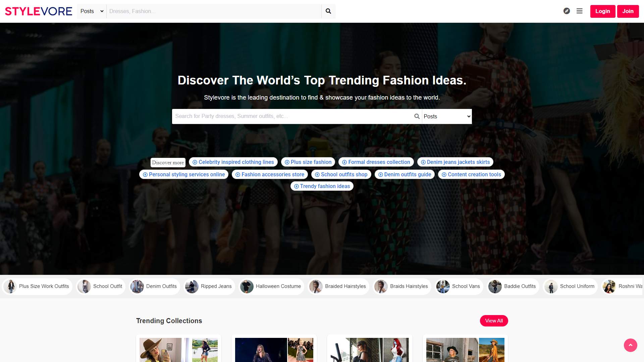Click the STYLEVORE logo
The image size is (644, 362).
pos(38,11)
